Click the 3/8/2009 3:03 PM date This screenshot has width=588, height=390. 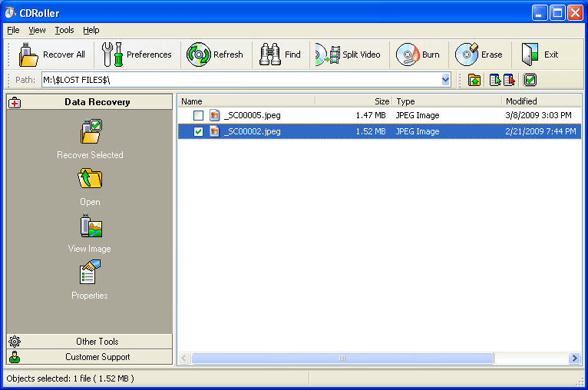(538, 115)
